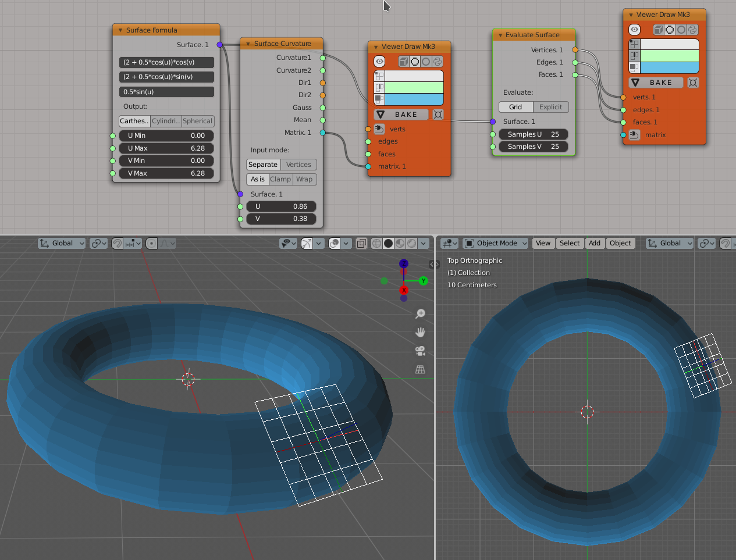Enable X-ray toggle icon in viewport header

coord(361,243)
